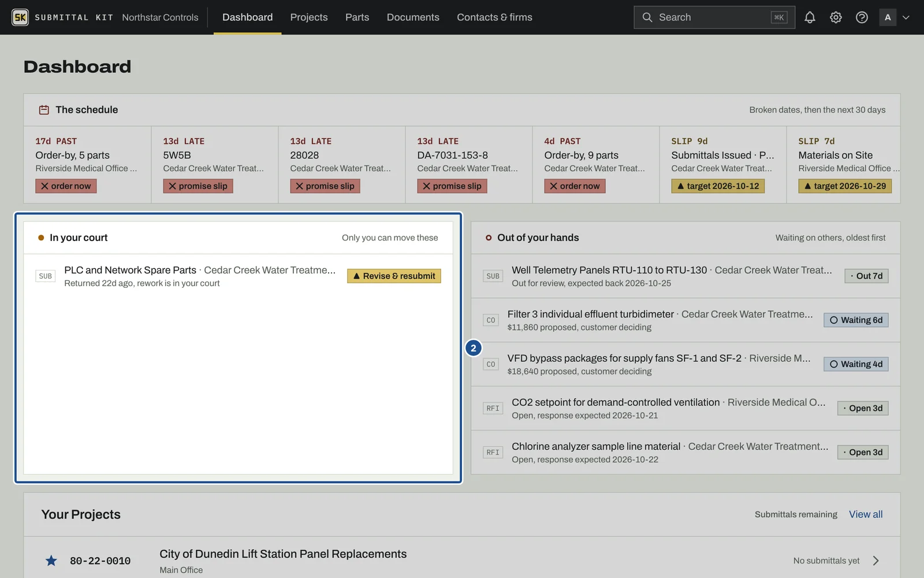Image resolution: width=924 pixels, height=578 pixels.
Task: Click View all projects link
Action: (x=866, y=514)
